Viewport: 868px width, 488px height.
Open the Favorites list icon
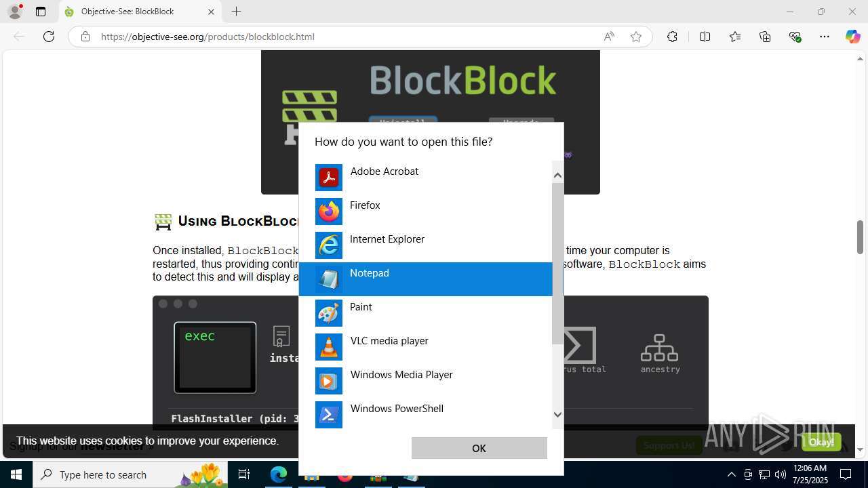click(735, 37)
